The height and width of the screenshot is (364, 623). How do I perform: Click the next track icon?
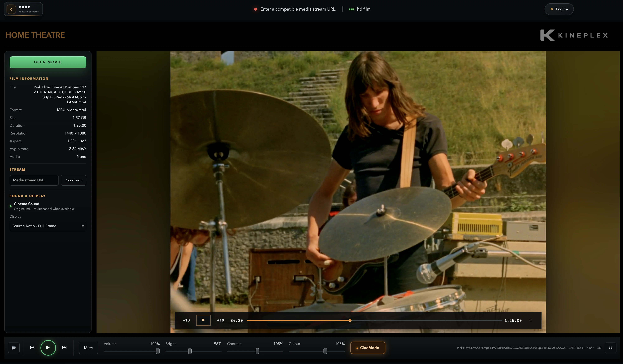[x=64, y=347]
